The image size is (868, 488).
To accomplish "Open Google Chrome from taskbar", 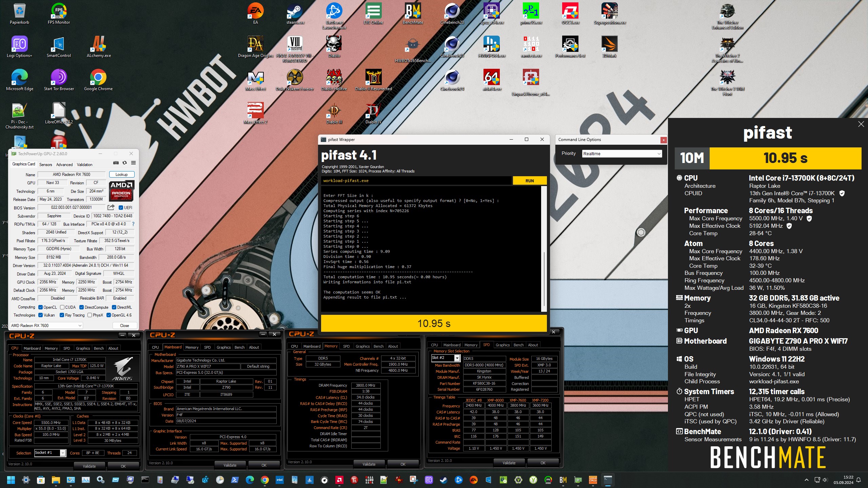I will (265, 480).
